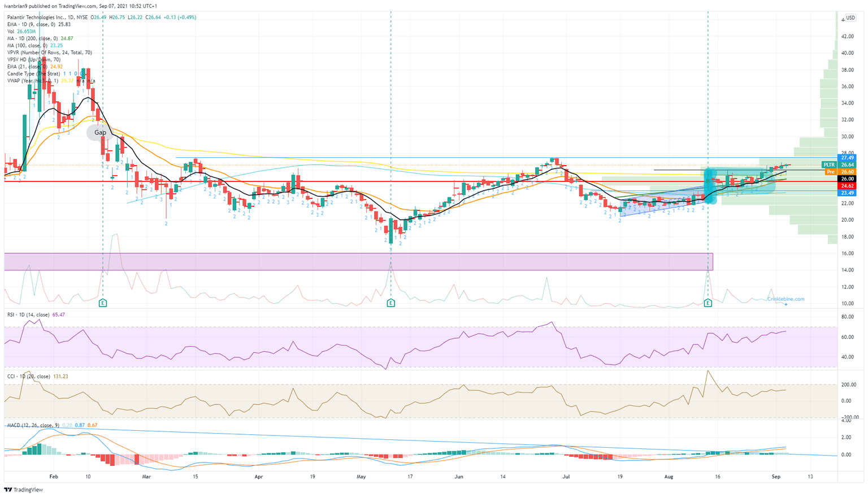Screen dimensions: 868x497
Task: Open the TradingView logo at bottom left
Action: pyautogui.click(x=24, y=490)
